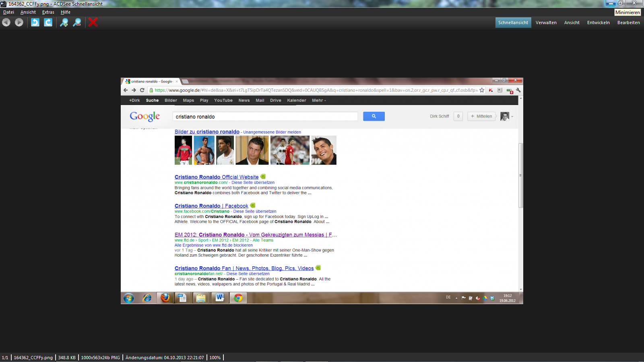Open the Datei menu
The width and height of the screenshot is (644, 362).
[x=8, y=12]
